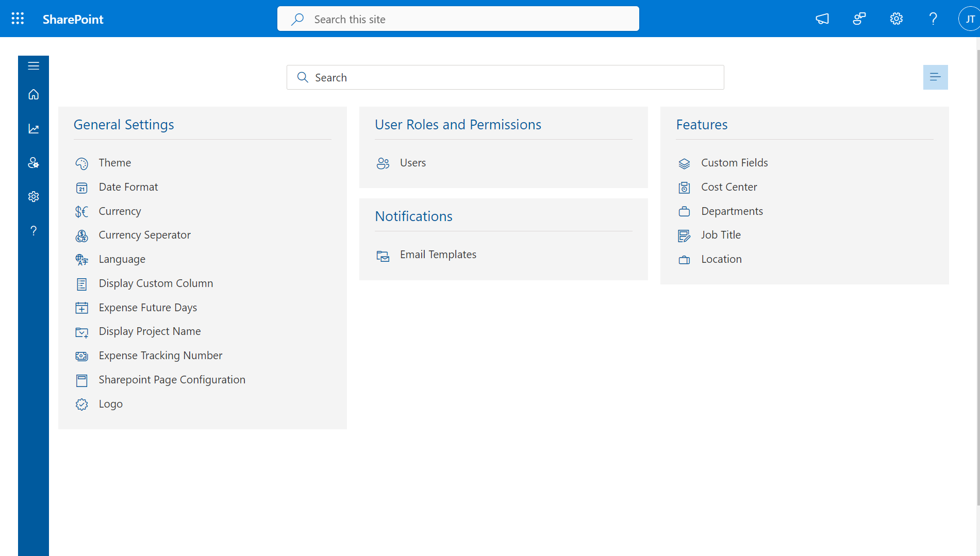Click the Custom Fields layers icon
980x556 pixels.
[x=684, y=163]
